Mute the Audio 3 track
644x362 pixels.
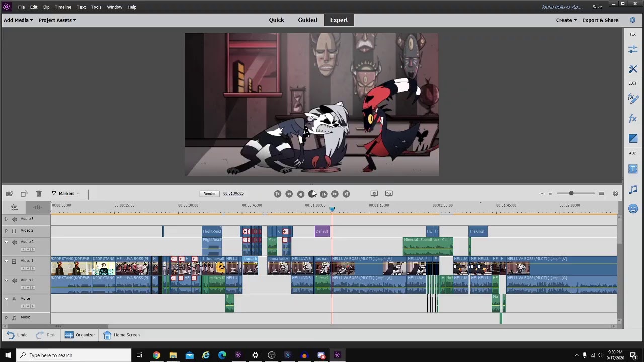click(x=14, y=219)
